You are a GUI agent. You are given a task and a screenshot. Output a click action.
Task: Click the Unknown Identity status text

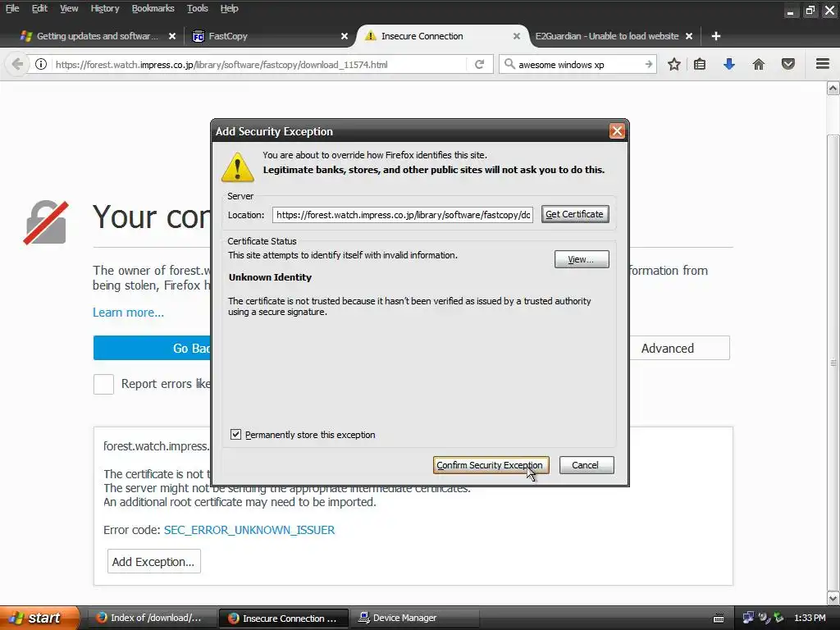[x=270, y=277]
